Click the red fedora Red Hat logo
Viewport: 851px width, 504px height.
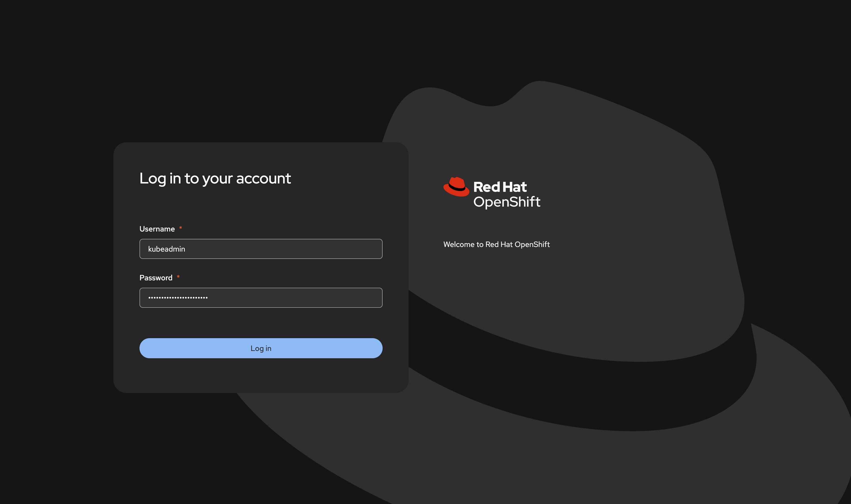[x=456, y=187]
